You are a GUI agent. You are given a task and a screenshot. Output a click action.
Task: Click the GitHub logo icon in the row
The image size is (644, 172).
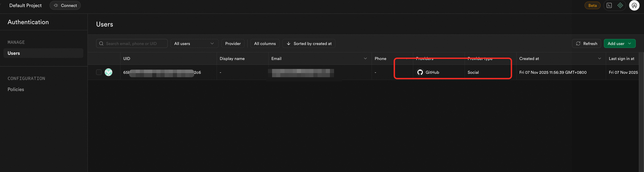tap(420, 72)
